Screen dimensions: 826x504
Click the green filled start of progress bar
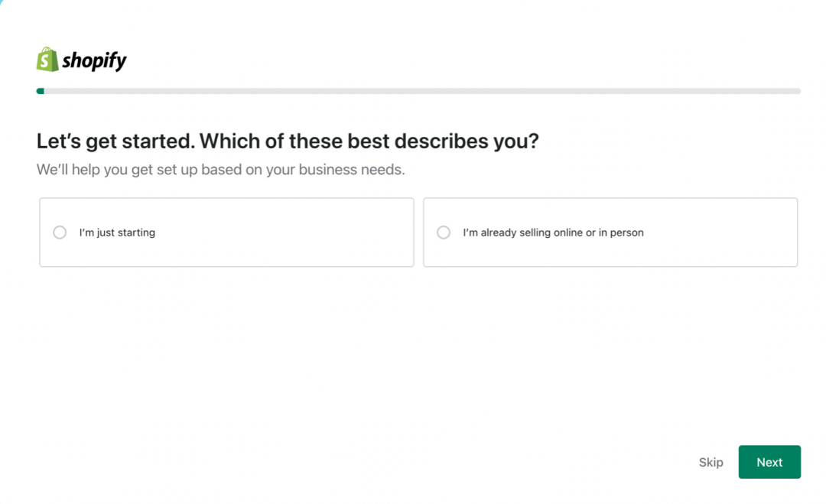click(41, 91)
